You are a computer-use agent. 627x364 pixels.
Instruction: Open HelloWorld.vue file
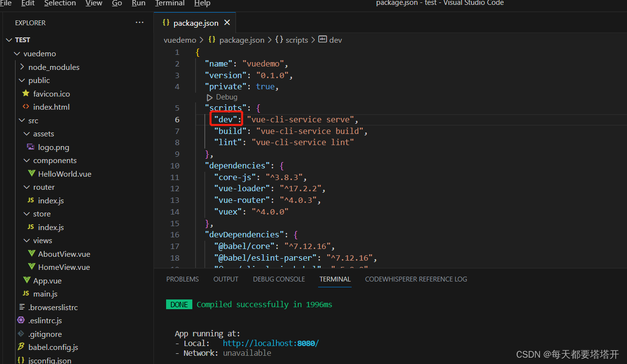(x=65, y=174)
